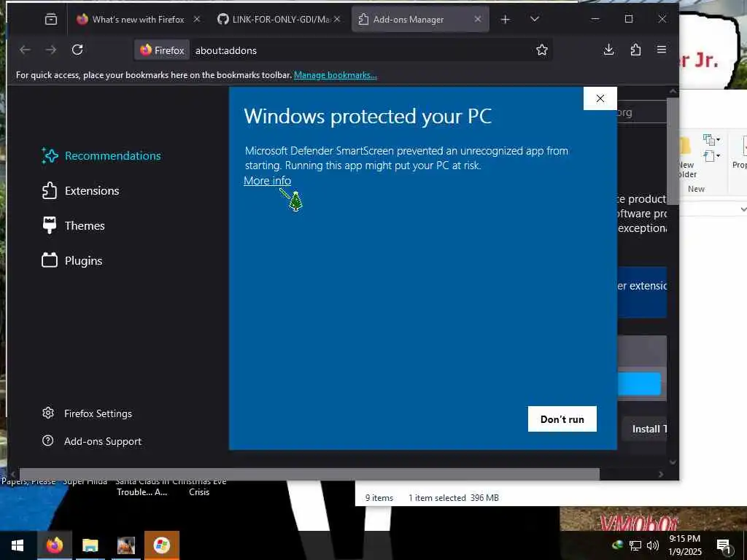Close the What's new with Firefox tab
This screenshot has height=560, width=747.
pyautogui.click(x=197, y=19)
